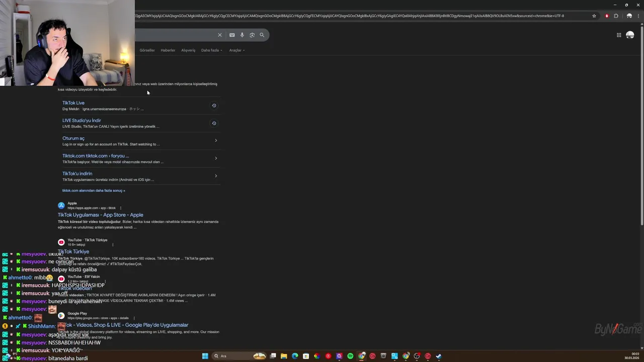Expand the TikTok'u indirin sitelink chevron

pos(216,176)
